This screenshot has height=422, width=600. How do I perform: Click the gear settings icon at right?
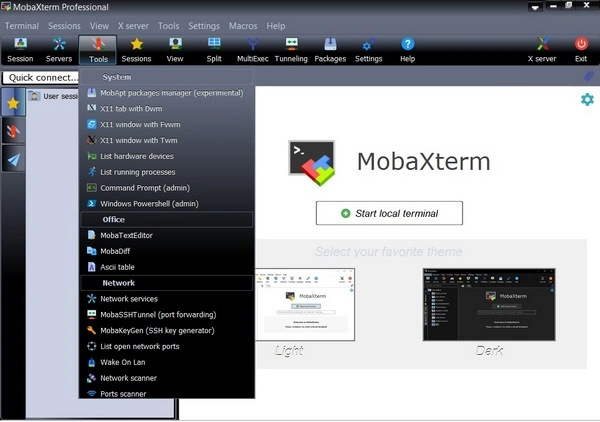587,99
